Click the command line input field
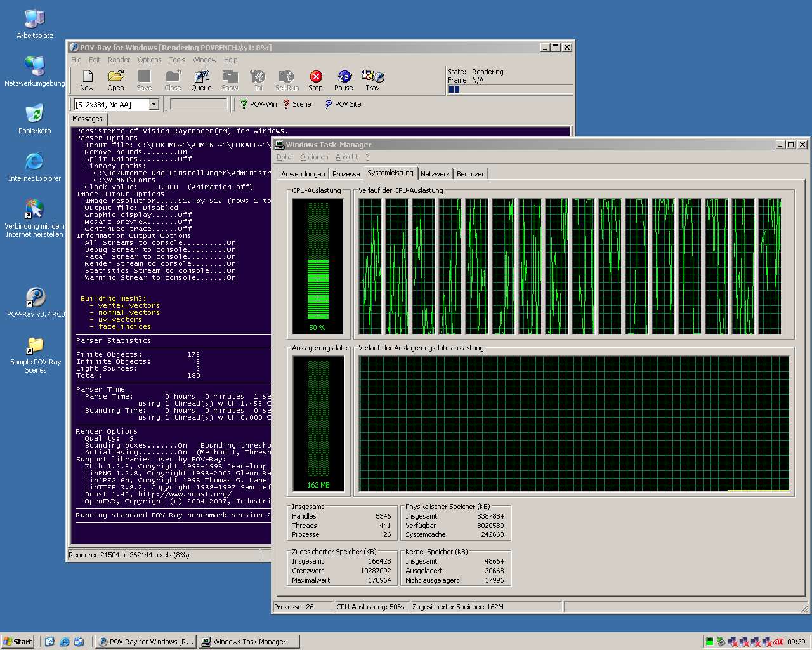 click(x=199, y=105)
